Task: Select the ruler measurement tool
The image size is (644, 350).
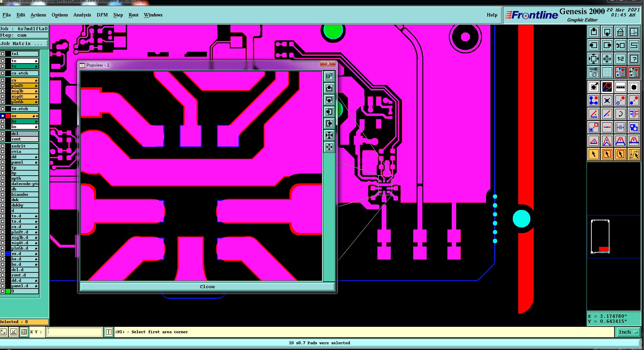Action: [x=620, y=87]
